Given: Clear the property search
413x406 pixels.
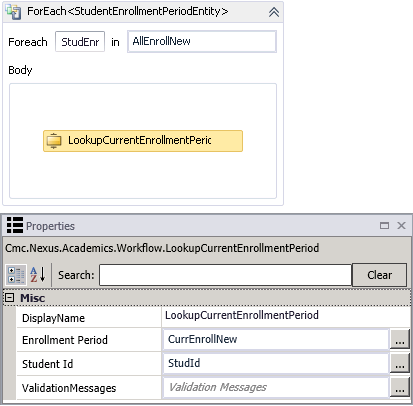Looking at the screenshot, I should (x=379, y=275).
